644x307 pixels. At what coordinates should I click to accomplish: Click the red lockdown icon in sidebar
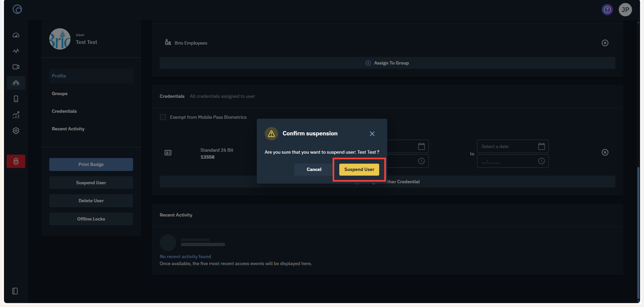[x=16, y=161]
